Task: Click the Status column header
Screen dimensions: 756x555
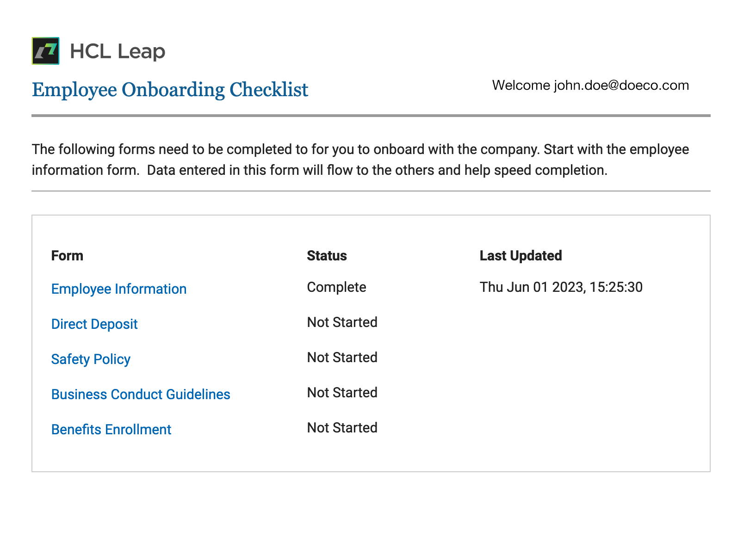Action: pos(327,256)
